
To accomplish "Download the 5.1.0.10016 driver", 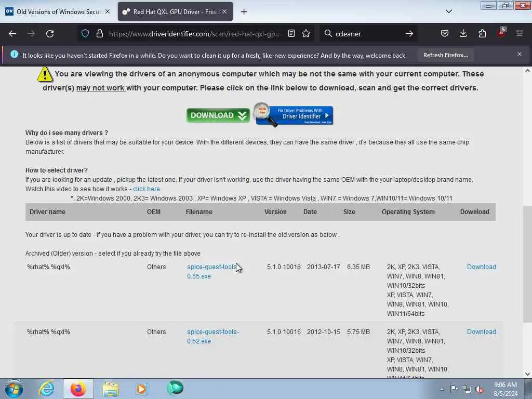I will coord(482,332).
